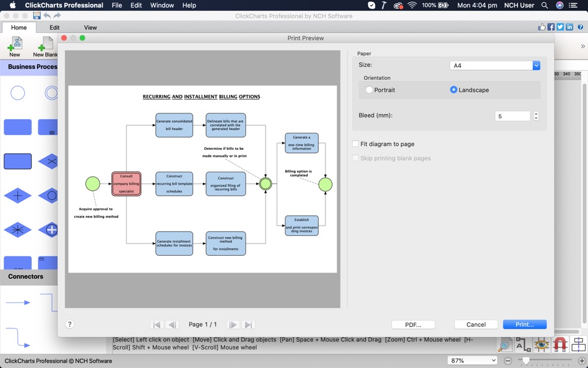Click the blue help icon in ribbon

pos(580,27)
